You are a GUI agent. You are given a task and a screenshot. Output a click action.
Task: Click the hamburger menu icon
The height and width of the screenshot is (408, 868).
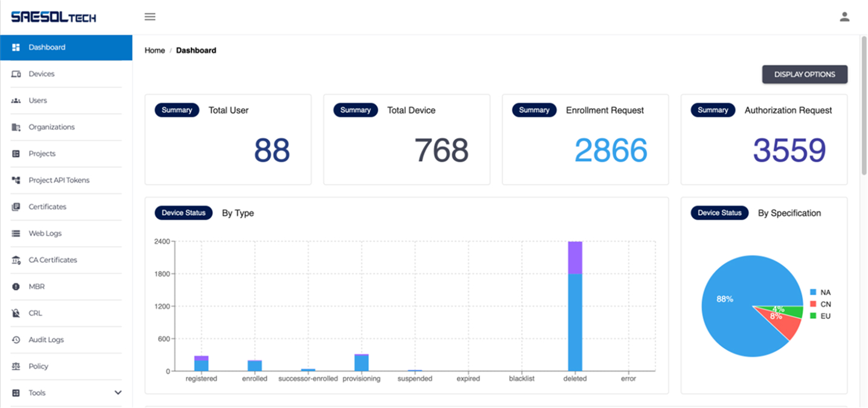click(150, 17)
